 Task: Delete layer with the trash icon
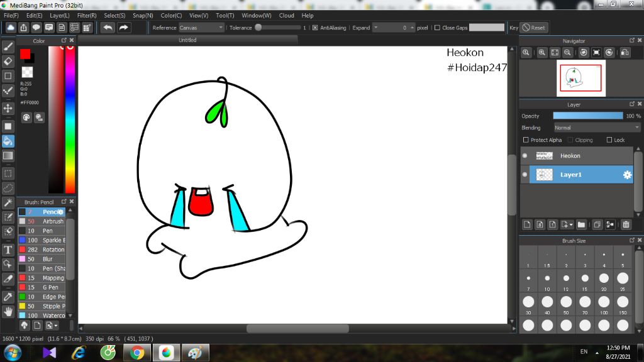click(626, 224)
